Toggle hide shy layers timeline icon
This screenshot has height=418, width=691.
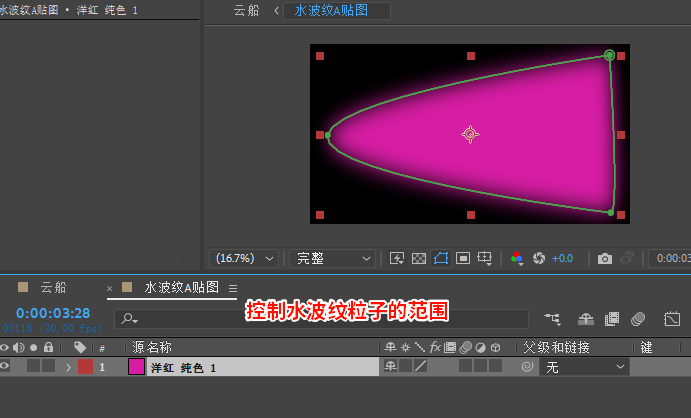[586, 319]
